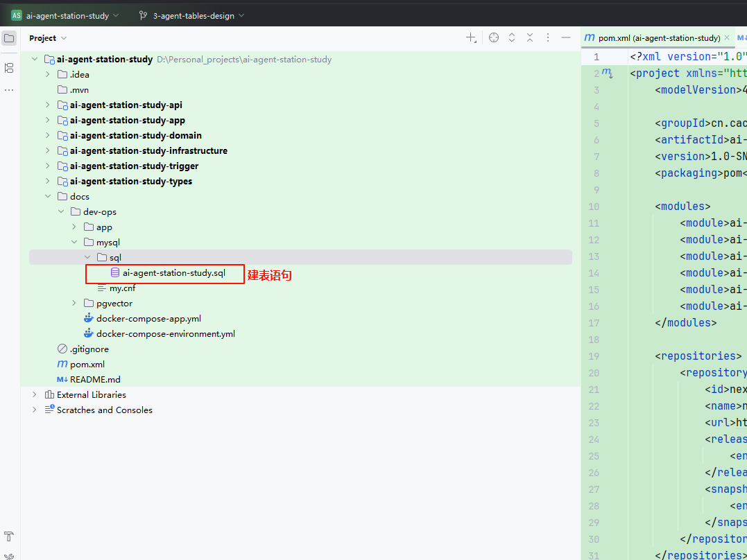Click the Maven reload icon in gutter
This screenshot has height=560, width=747.
coord(608,73)
